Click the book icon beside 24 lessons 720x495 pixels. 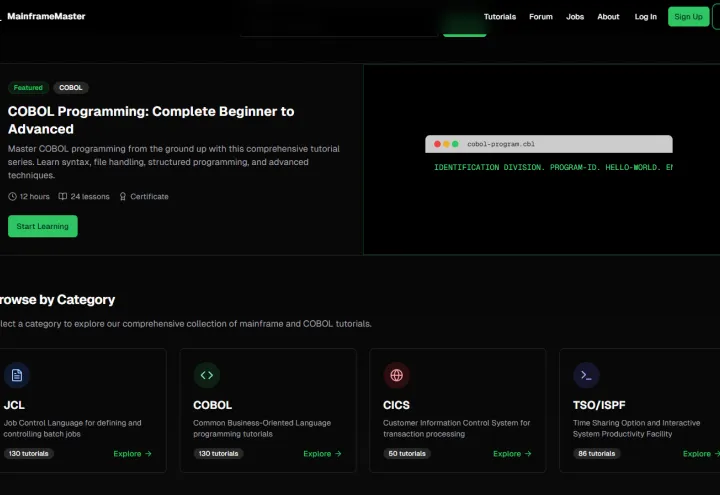click(63, 197)
